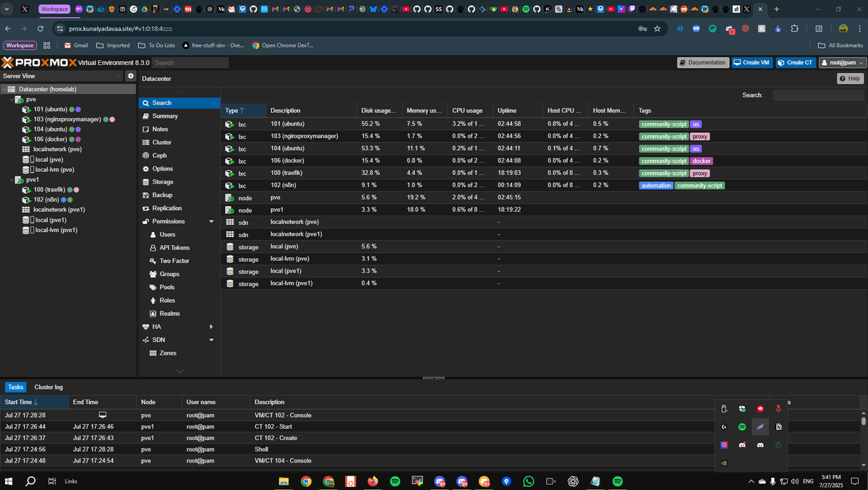Open API Tokens under Permissions
This screenshot has width=868, height=490.
coord(179,248)
